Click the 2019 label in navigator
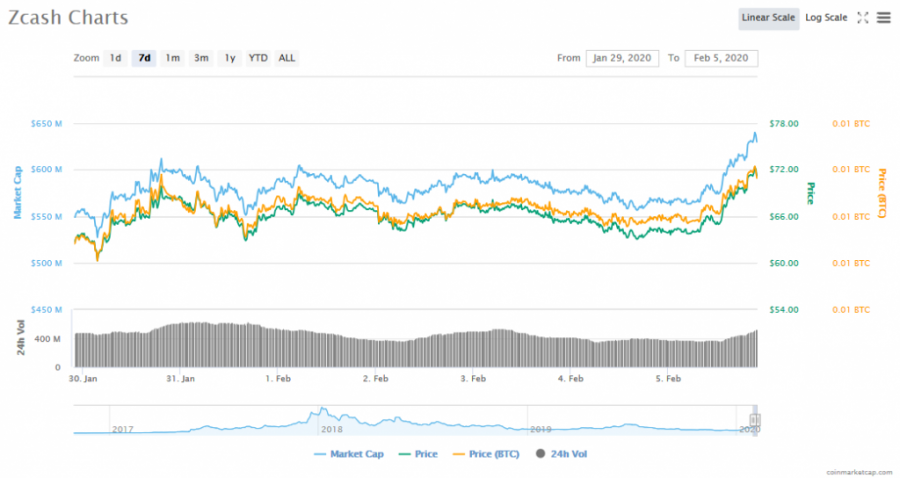Screen dimensions: 900x478 point(540,429)
